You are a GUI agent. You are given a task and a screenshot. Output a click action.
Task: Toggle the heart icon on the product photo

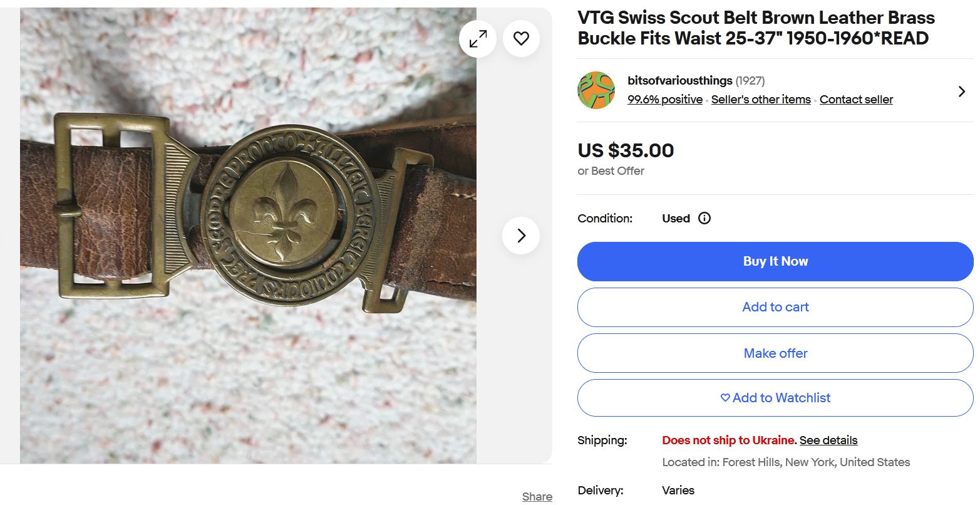521,39
